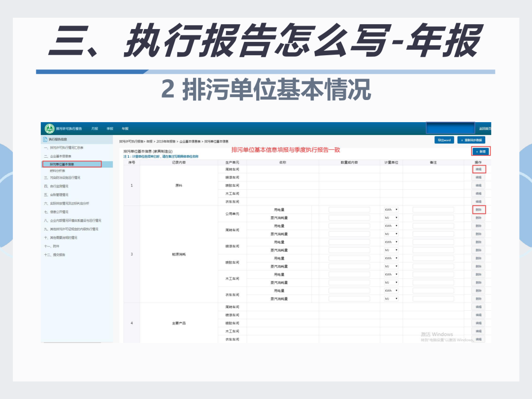The height and width of the screenshot is (399, 532).
Task: Click 备注 field for 能源消耗 衣车车间 蒸汽消耗量
Action: 433,299
